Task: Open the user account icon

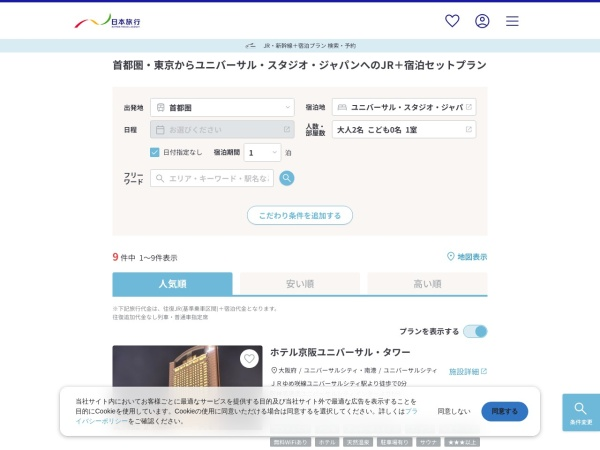Action: [x=482, y=21]
